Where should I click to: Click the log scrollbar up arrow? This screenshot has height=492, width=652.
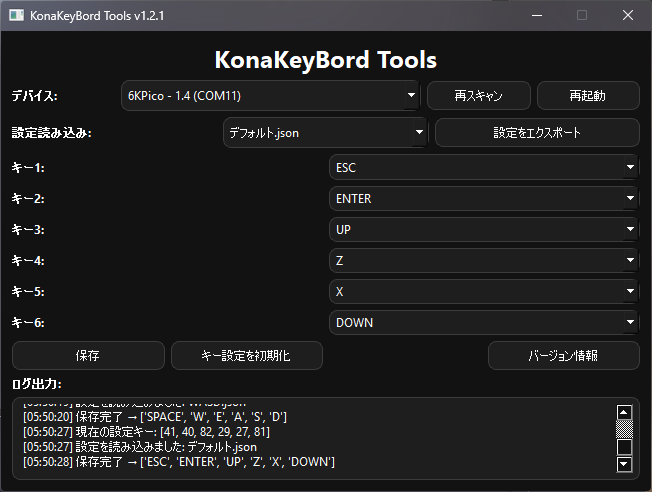pyautogui.click(x=625, y=411)
